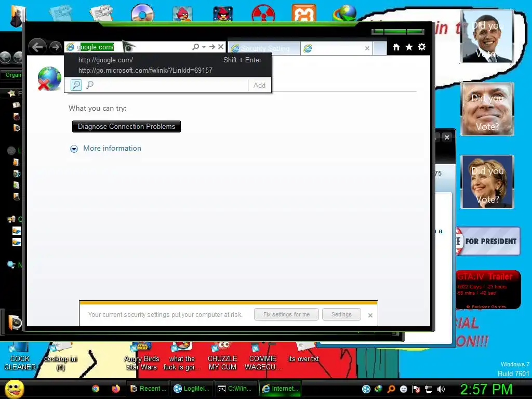Open the XAMPP orange desktop icon
The image size is (532, 399).
tap(303, 13)
